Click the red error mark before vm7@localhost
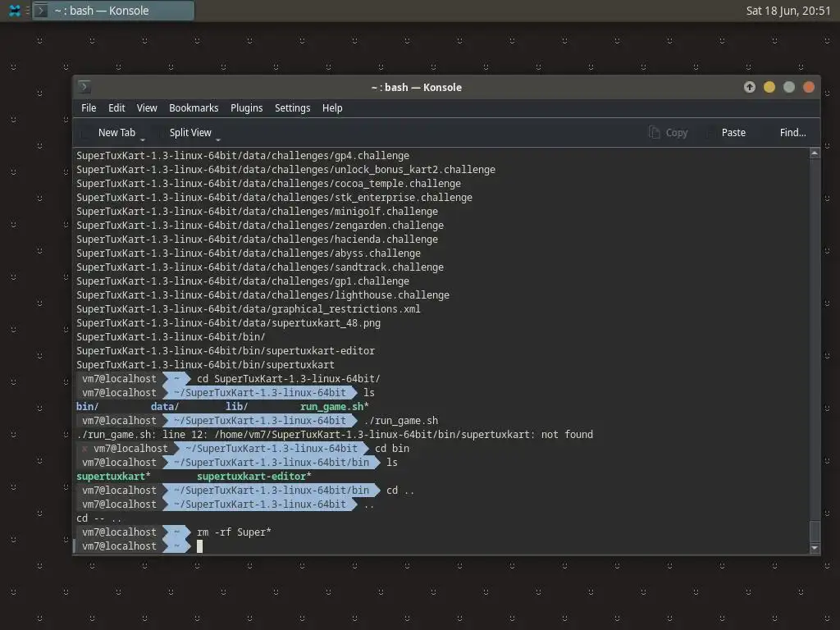840x630 pixels. point(84,449)
